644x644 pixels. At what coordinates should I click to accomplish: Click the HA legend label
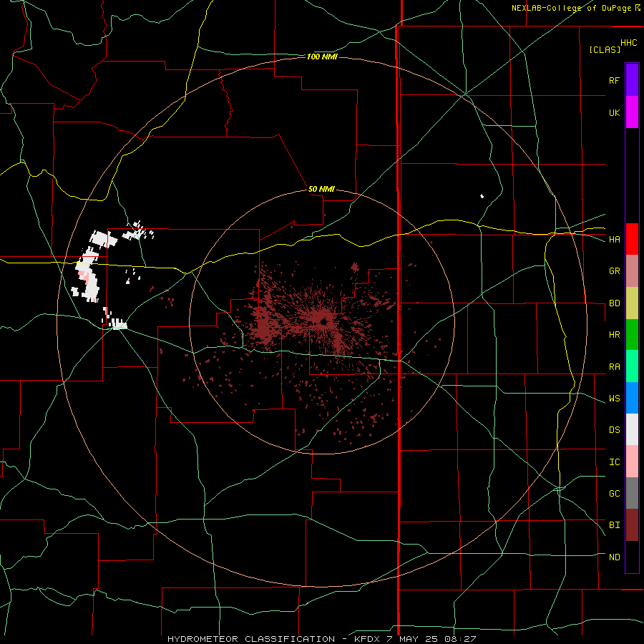614,240
